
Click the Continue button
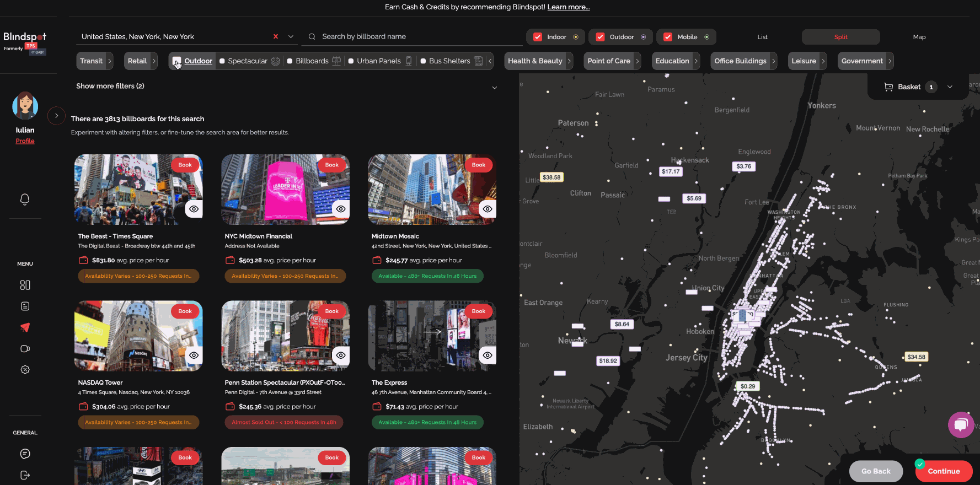point(944,471)
